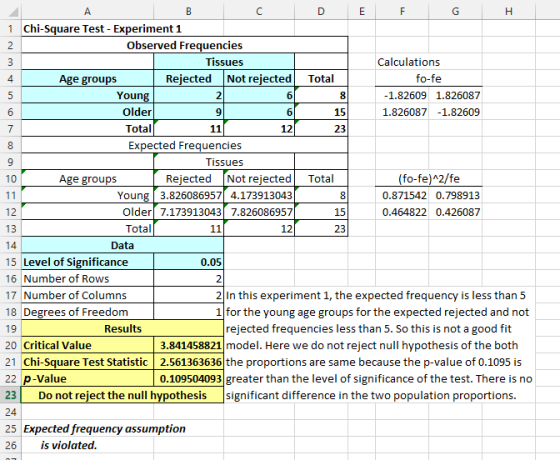Click 'Level of Significance' label
Image resolution: width=560 pixels, height=460 pixels.
pyautogui.click(x=88, y=262)
